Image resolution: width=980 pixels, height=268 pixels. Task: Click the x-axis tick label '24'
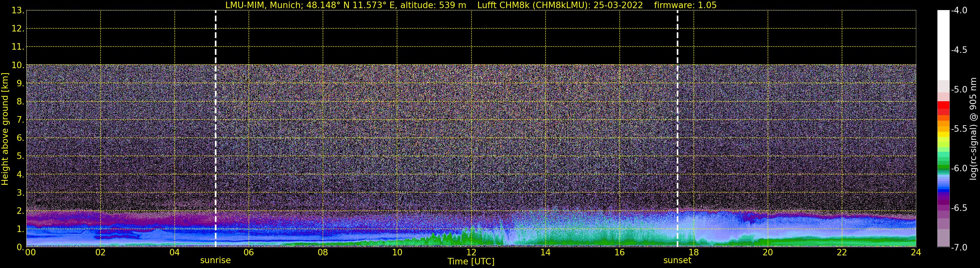pos(916,252)
